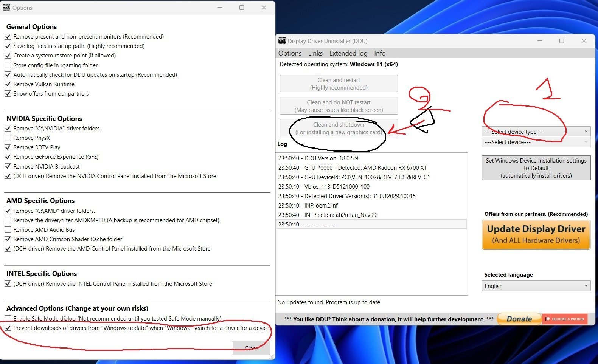Select log line detecting AMD Radeon RX 6700 XT

(x=371, y=168)
